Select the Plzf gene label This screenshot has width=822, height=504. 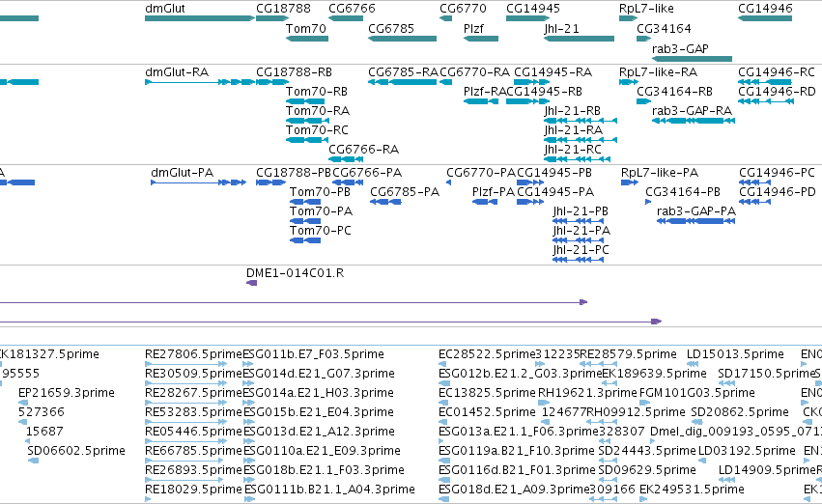pyautogui.click(x=473, y=29)
